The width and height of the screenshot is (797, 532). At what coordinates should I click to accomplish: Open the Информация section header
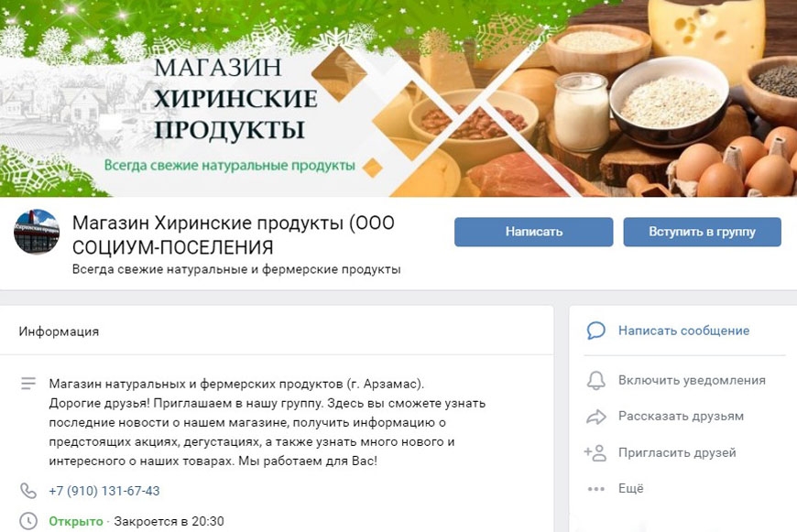pyautogui.click(x=59, y=331)
